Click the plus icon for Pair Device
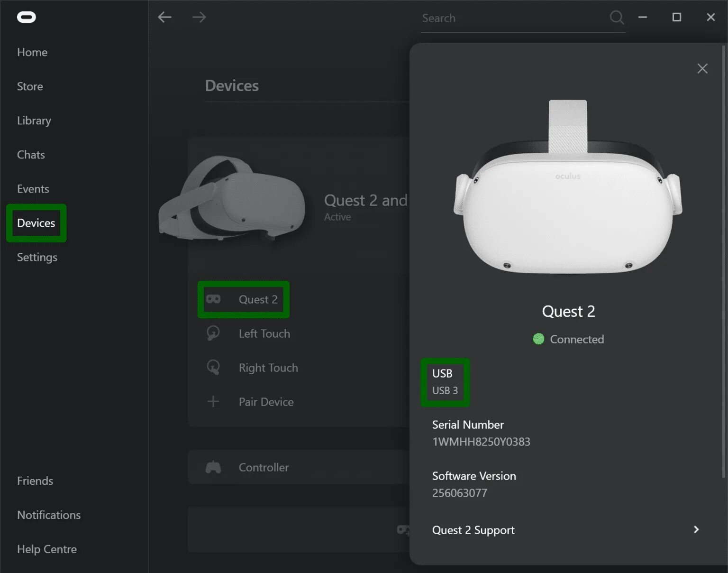Image resolution: width=728 pixels, height=573 pixels. click(213, 401)
